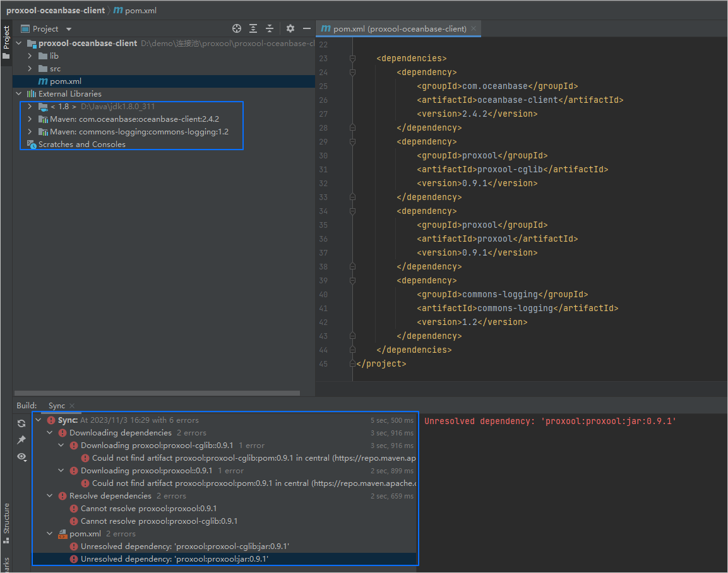Select the pom.xml editor tab
Image resolution: width=728 pixels, height=573 pixels.
(x=395, y=28)
